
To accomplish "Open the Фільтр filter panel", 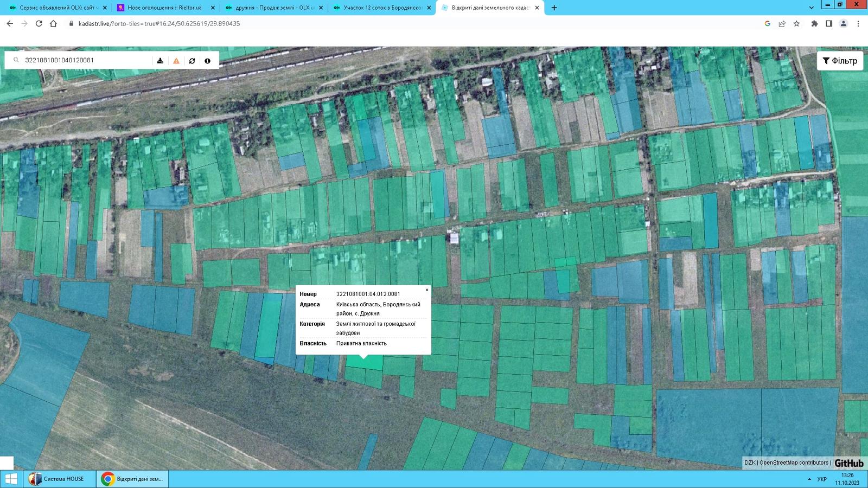I will point(840,61).
